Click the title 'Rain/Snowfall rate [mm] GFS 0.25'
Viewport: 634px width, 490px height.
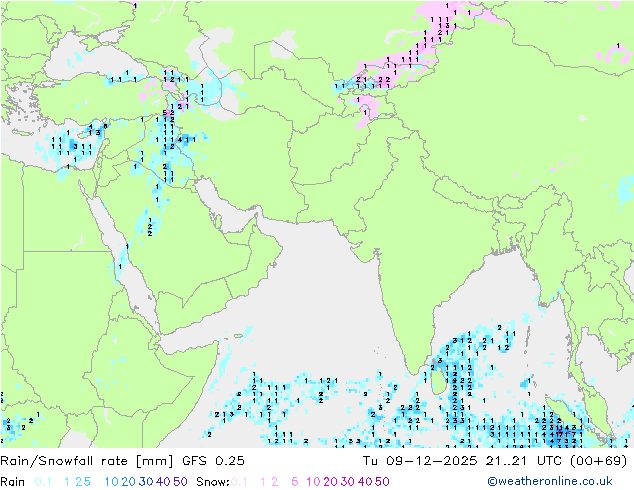coord(123,461)
